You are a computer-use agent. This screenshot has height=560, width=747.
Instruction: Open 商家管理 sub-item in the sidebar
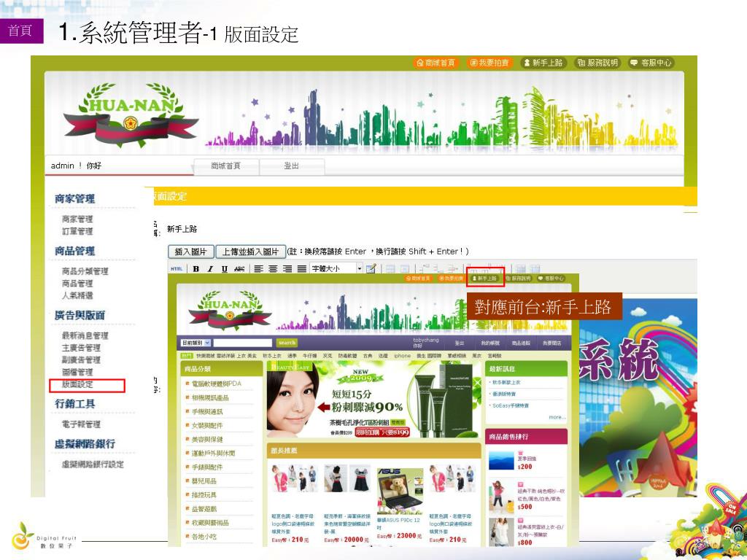(x=77, y=219)
